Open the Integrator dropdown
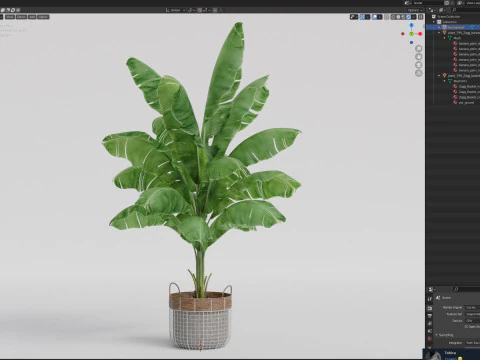 coord(472,343)
